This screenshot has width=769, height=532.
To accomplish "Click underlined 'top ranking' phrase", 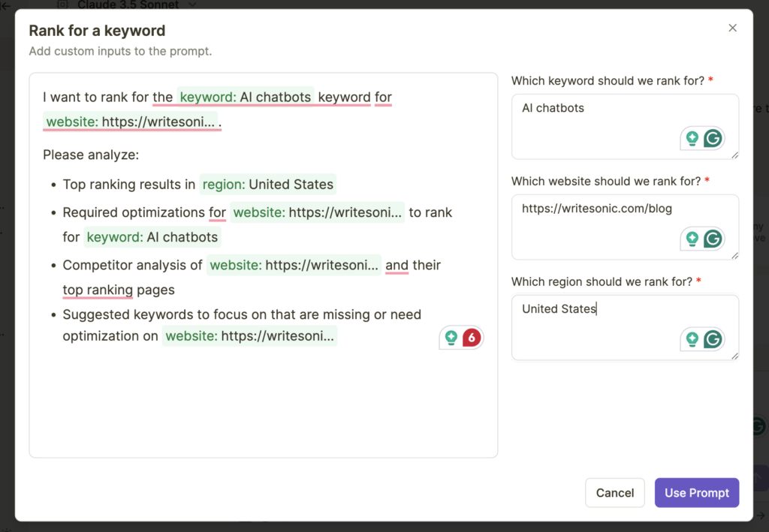I will [x=98, y=290].
